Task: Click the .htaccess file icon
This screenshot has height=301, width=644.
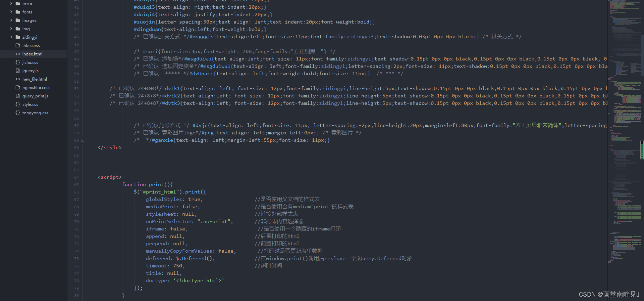Action: tap(18, 45)
